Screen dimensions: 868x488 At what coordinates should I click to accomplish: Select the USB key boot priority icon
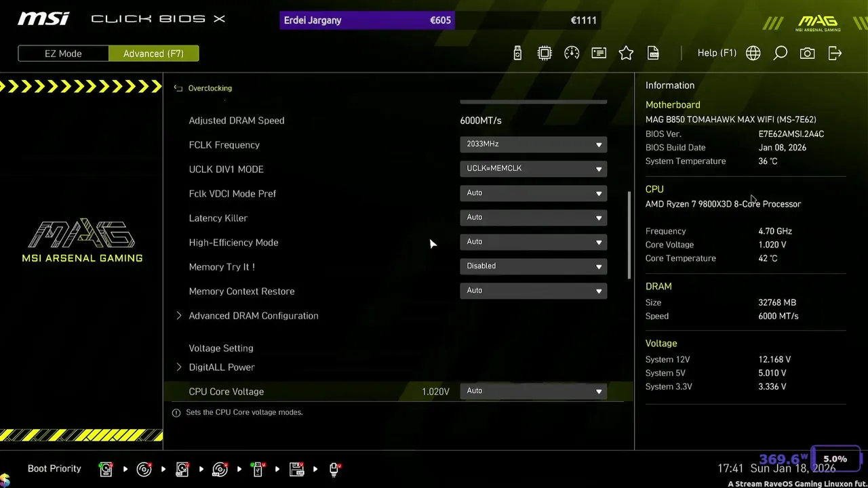tap(258, 469)
